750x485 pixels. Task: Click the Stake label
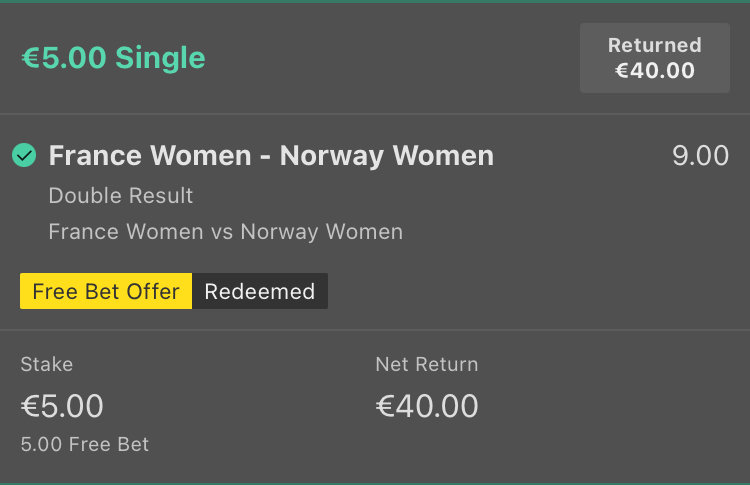pyautogui.click(x=47, y=364)
